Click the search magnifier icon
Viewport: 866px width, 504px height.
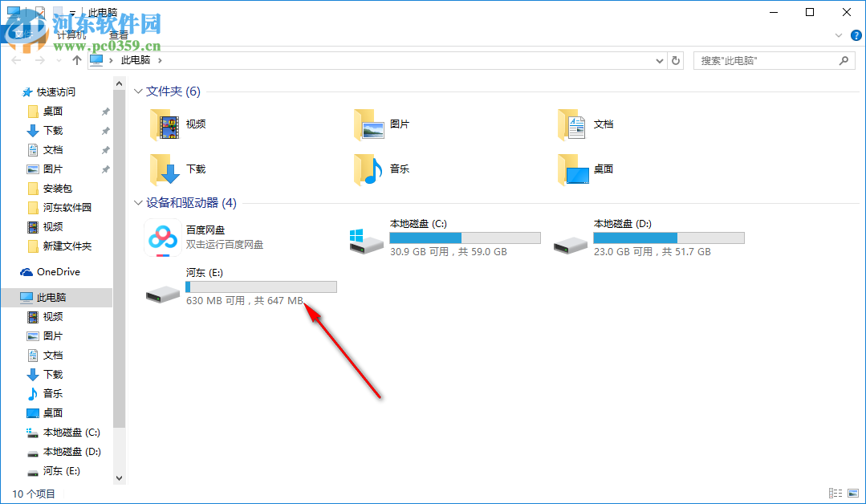point(844,60)
